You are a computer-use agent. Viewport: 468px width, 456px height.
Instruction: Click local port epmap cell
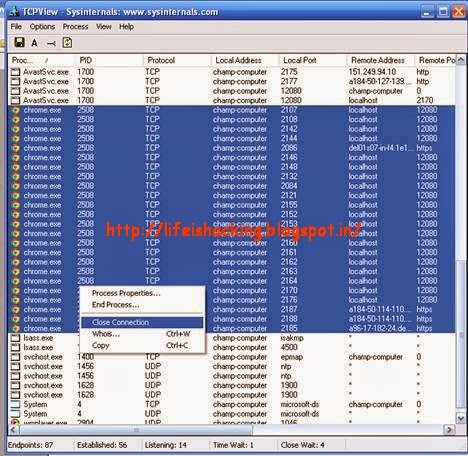[x=291, y=357]
